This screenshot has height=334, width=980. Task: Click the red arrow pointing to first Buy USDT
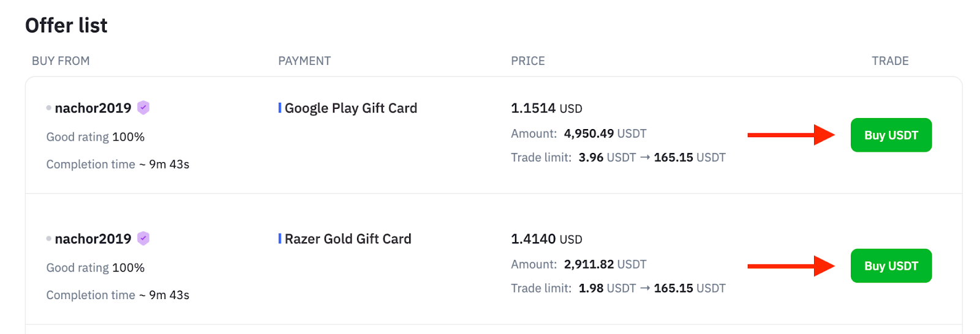click(x=791, y=135)
